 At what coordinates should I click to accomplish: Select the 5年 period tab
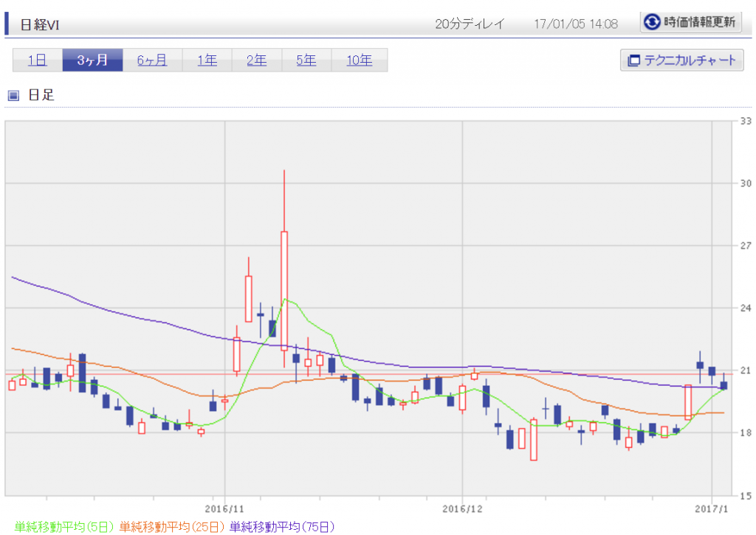(306, 60)
